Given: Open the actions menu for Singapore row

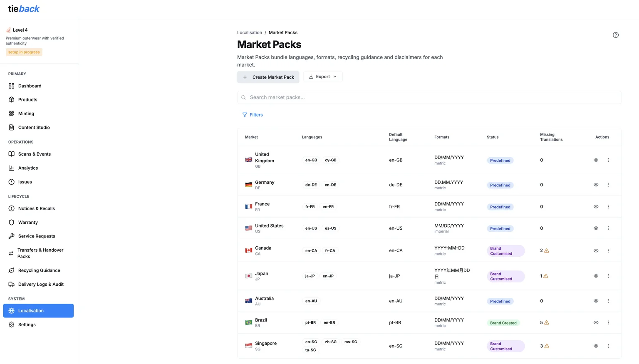Looking at the screenshot, I should (x=609, y=346).
